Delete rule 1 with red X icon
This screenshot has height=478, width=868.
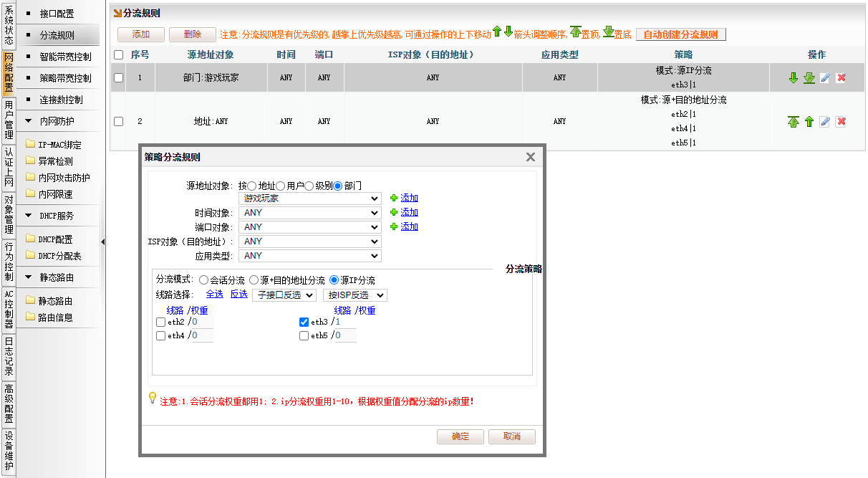point(841,78)
